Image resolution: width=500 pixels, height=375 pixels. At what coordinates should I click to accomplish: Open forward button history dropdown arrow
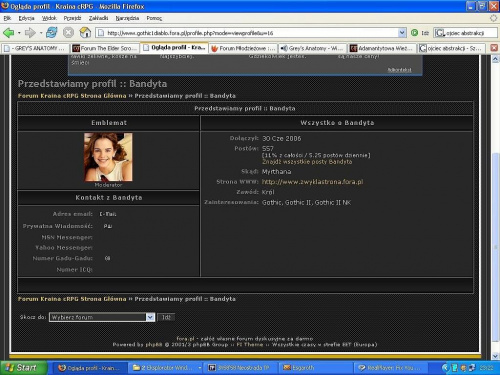point(41,33)
